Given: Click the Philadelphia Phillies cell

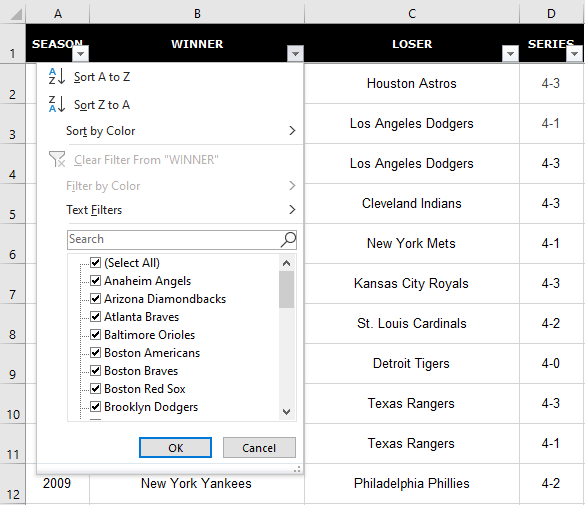Looking at the screenshot, I should coord(412,483).
